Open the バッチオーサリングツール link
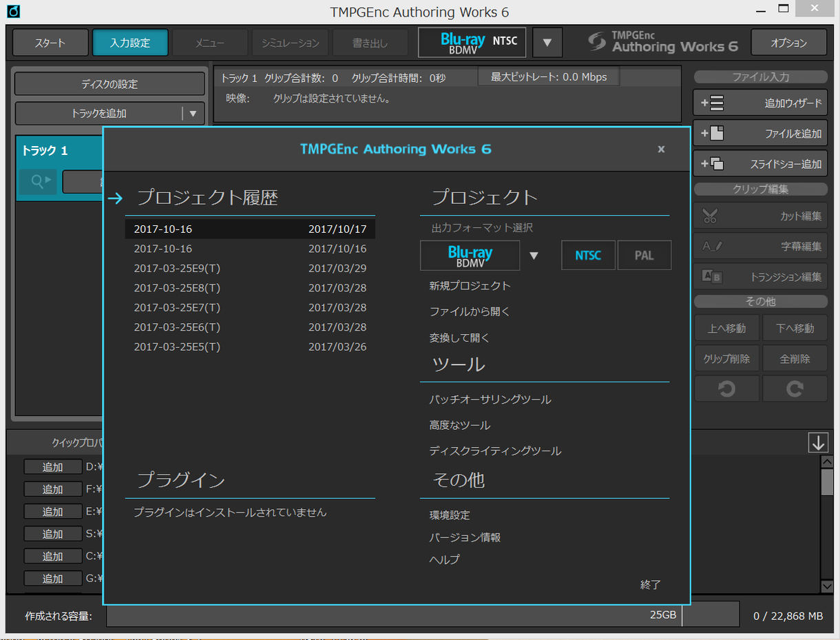840x640 pixels. point(490,400)
